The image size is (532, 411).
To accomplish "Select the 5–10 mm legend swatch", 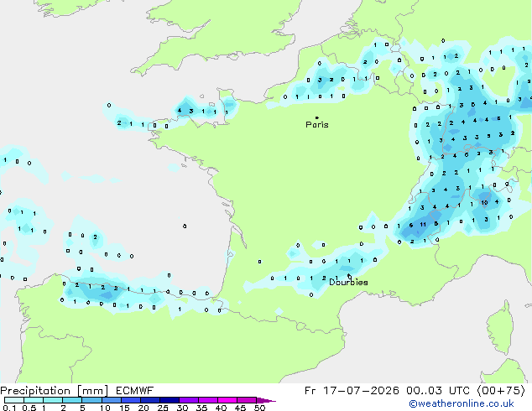I will point(91,400).
